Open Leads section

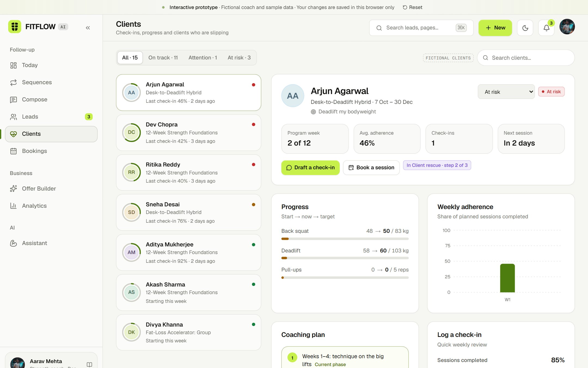click(51, 117)
